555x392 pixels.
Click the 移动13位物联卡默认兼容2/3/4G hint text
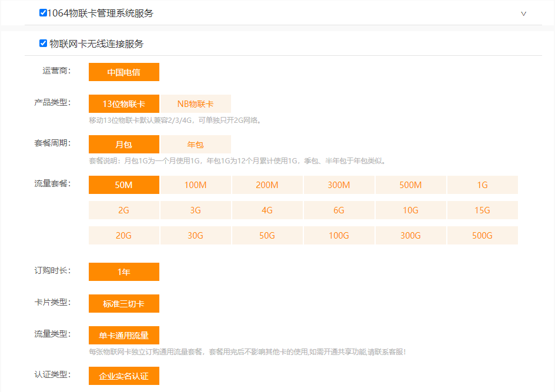point(176,120)
